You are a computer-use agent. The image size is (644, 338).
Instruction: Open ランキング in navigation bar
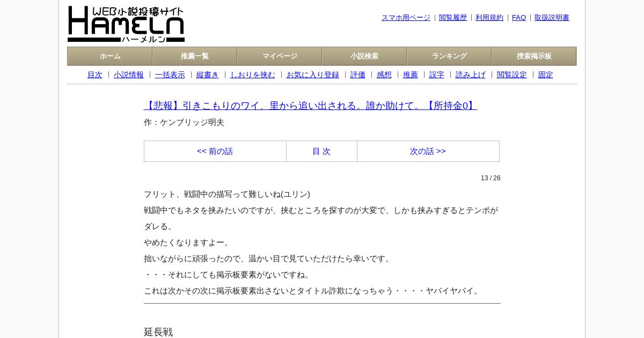click(x=449, y=56)
